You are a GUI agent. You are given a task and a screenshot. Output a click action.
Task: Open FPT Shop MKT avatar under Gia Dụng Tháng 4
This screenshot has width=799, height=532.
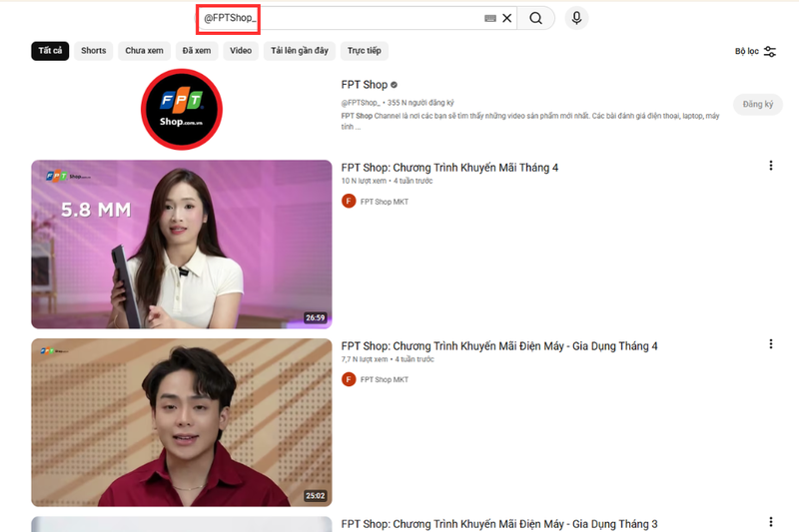(349, 379)
